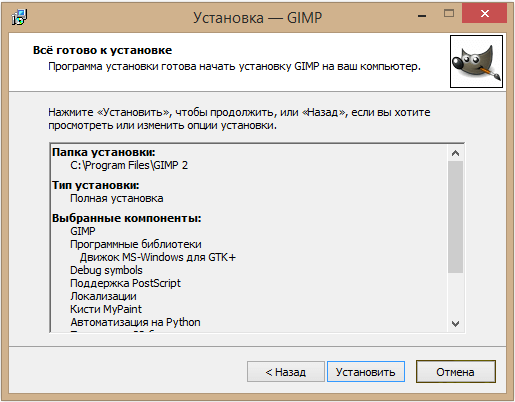Image resolution: width=515 pixels, height=402 pixels.
Task: Click the GIMP Wilber mascot logo
Action: pos(476,62)
